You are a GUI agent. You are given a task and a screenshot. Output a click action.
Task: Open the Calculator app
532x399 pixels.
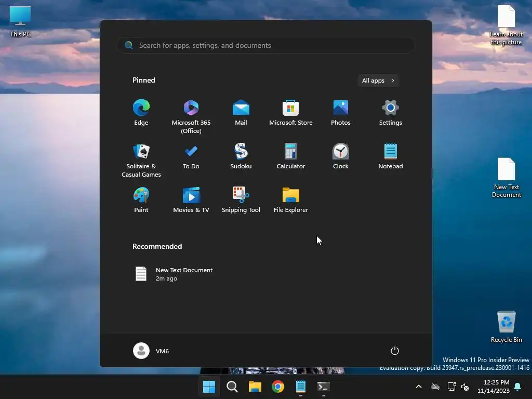291,156
